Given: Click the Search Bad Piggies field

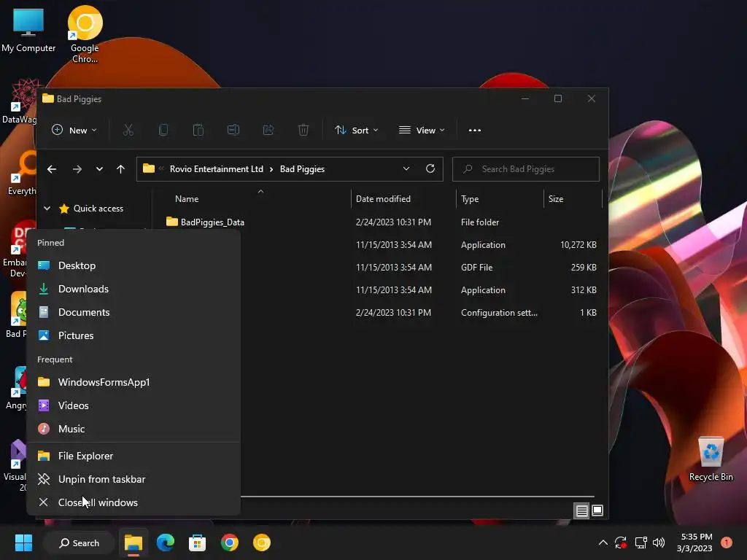Looking at the screenshot, I should tap(525, 169).
